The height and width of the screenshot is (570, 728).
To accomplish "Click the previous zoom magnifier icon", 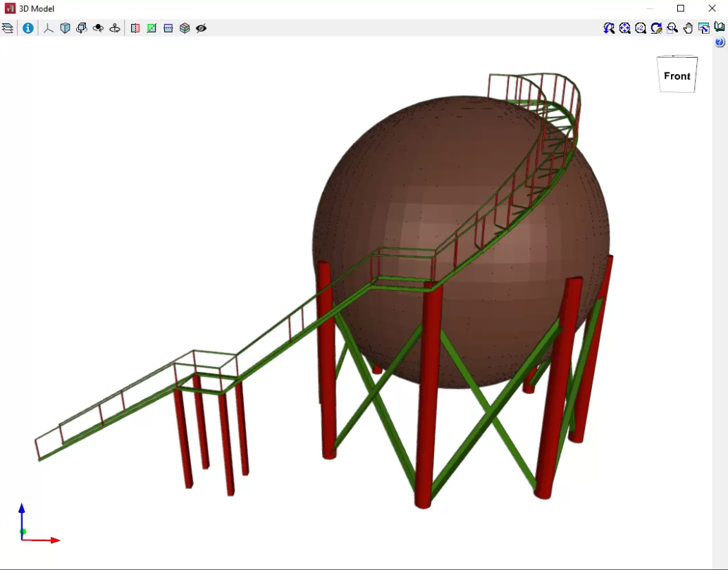I will (609, 28).
